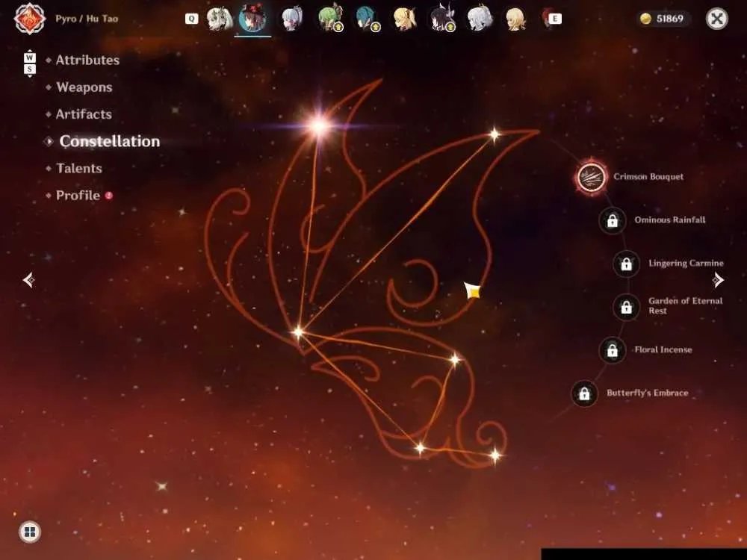Viewport: 747px width, 560px height.
Task: Select the character portrait beside the Q key
Action: coord(219,19)
